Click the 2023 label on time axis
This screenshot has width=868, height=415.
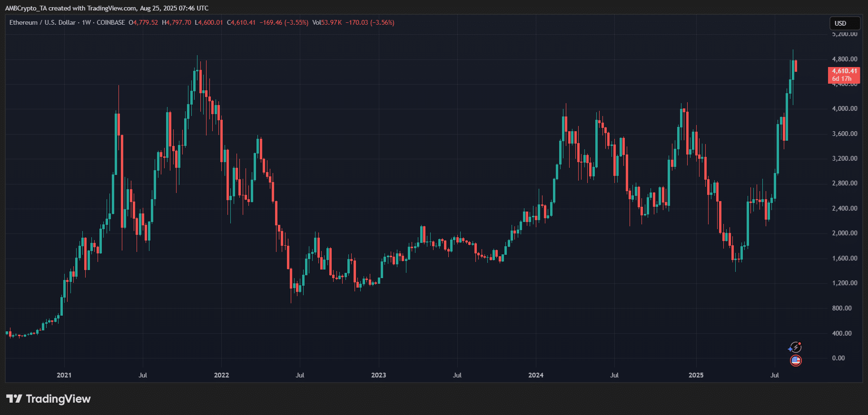[x=378, y=375]
